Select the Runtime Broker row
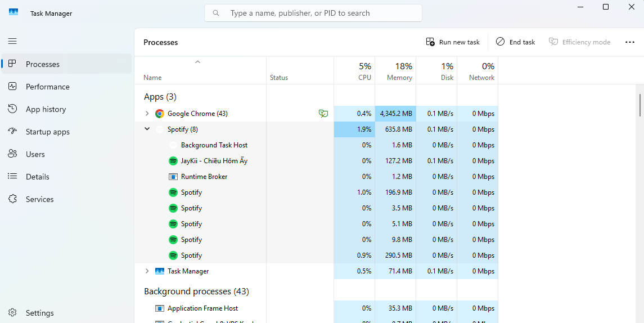The height and width of the screenshot is (323, 644). [x=316, y=177]
